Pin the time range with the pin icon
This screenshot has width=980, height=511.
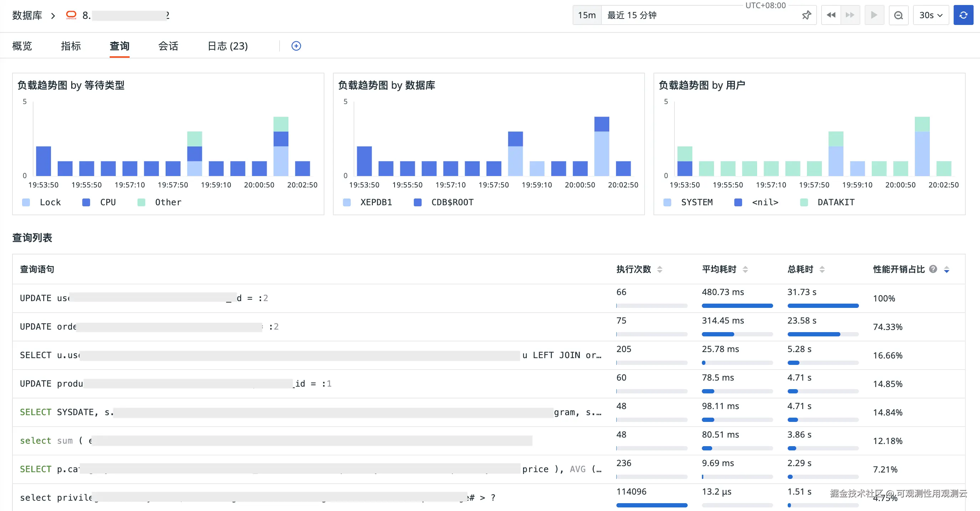tap(806, 15)
